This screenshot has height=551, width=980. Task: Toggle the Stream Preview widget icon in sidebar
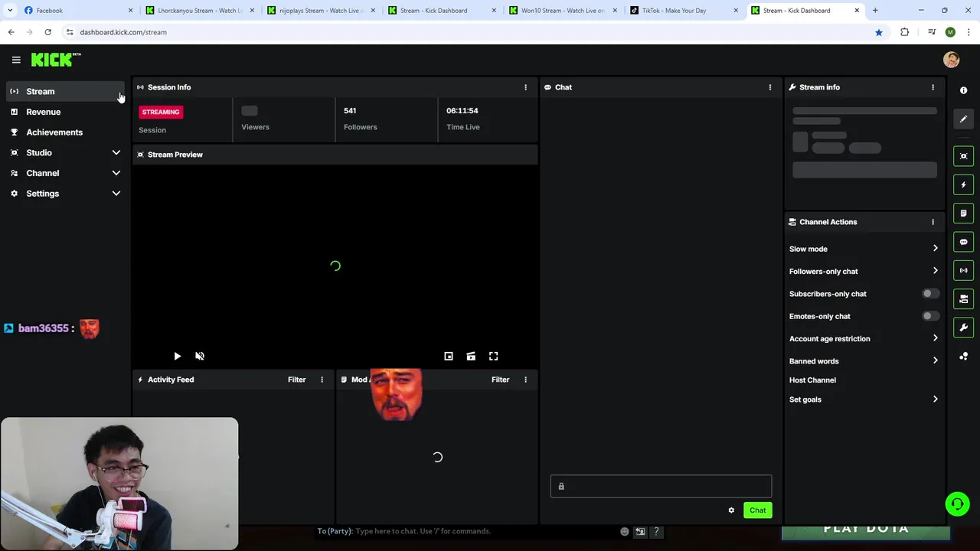963,156
